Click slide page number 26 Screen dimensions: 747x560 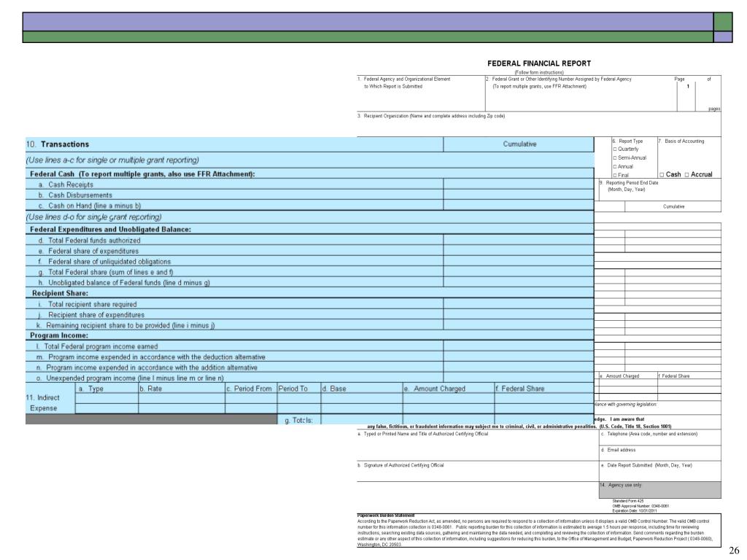734,551
